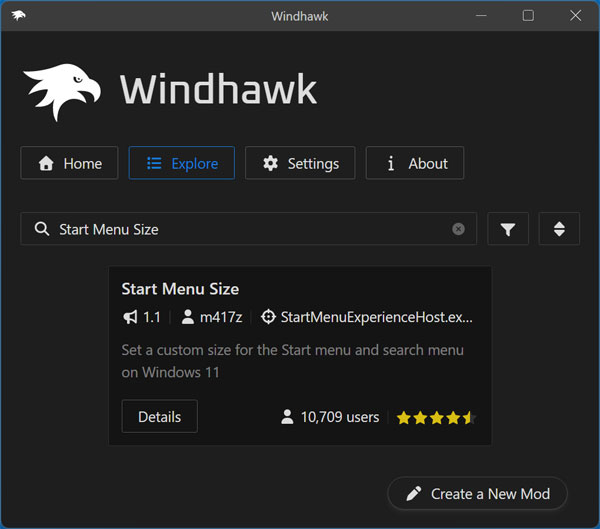Click the Start Menu Size mod title
Screen dimensions: 600x529
tap(180, 289)
